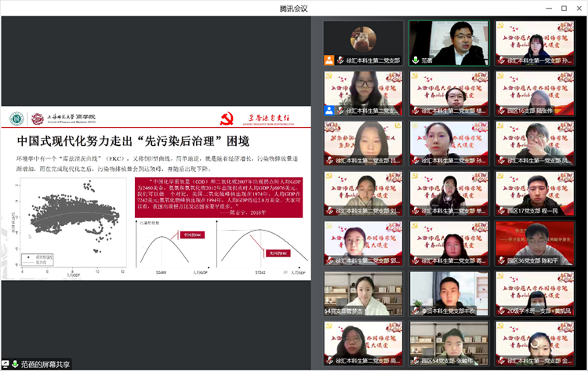Select video tile of 54党支部管梦杰

(363, 293)
